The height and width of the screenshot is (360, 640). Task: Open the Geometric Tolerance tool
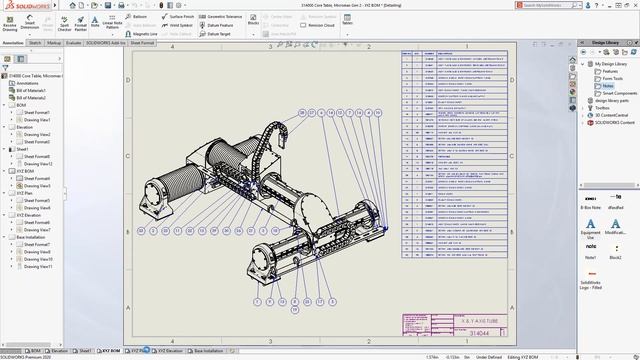(x=220, y=17)
